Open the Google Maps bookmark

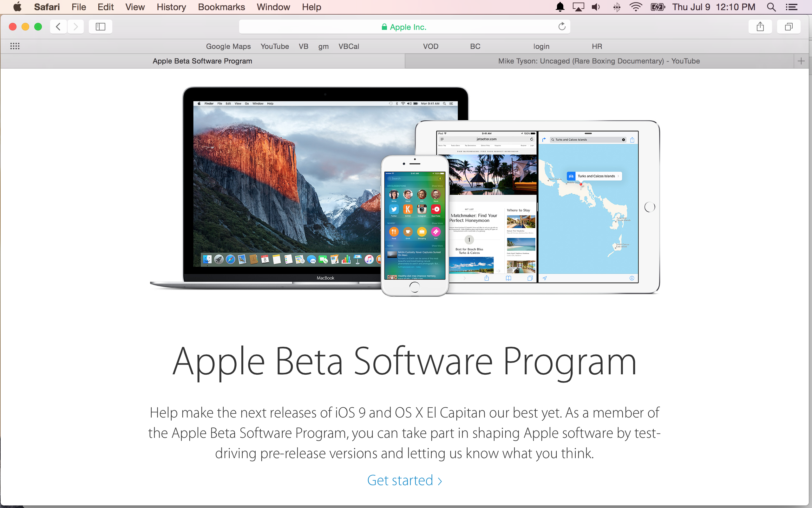(x=228, y=46)
